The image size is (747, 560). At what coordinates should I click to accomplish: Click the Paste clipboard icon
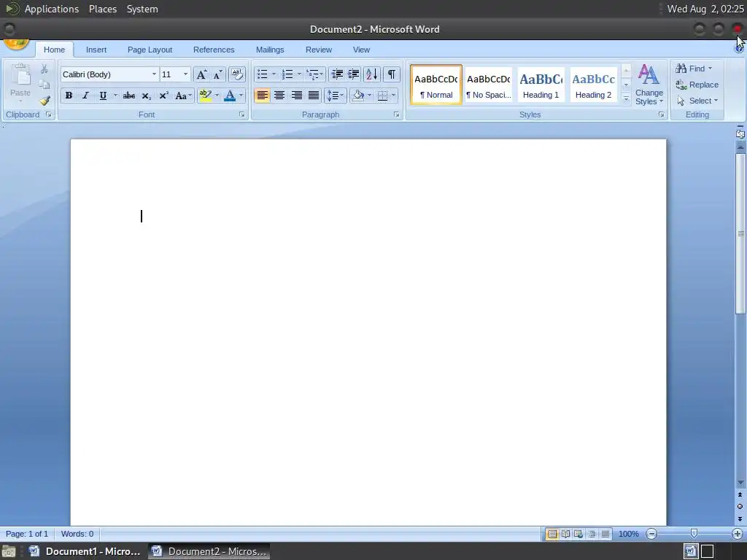point(20,75)
